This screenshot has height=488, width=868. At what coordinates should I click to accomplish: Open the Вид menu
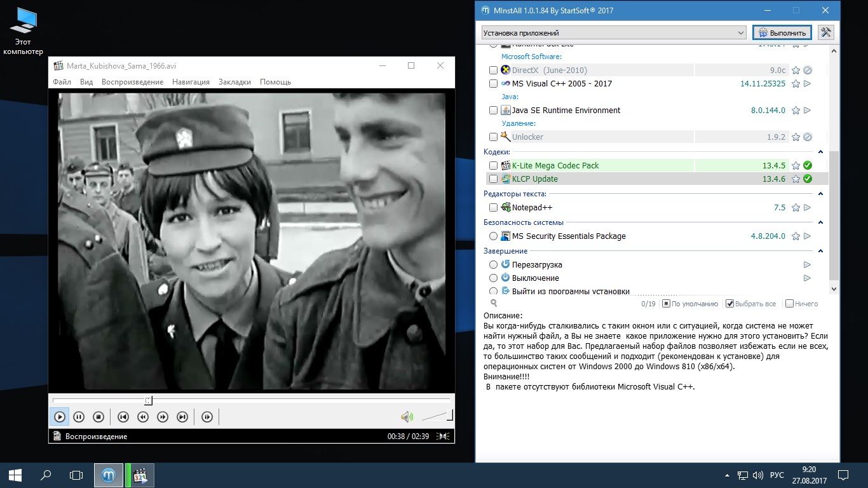click(86, 82)
